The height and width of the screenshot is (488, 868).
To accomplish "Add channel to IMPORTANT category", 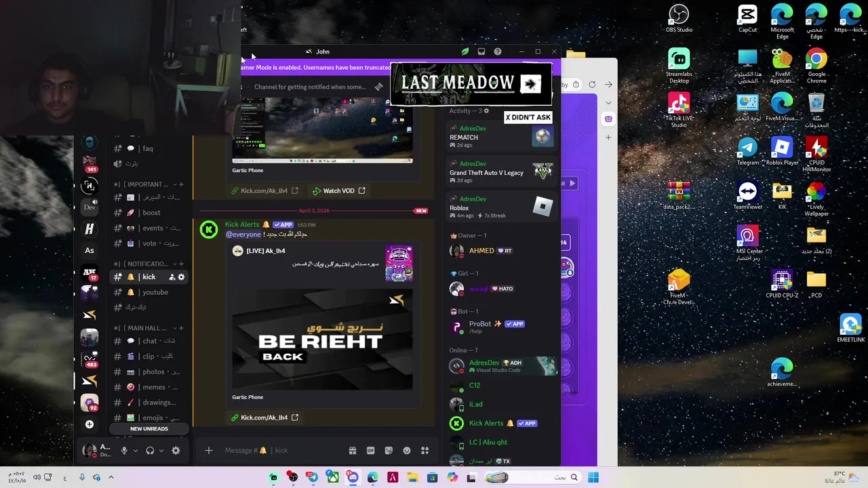I will tap(181, 184).
